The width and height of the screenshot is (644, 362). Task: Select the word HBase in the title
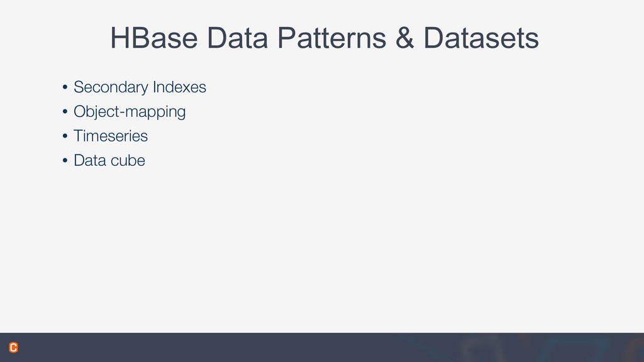pyautogui.click(x=154, y=38)
